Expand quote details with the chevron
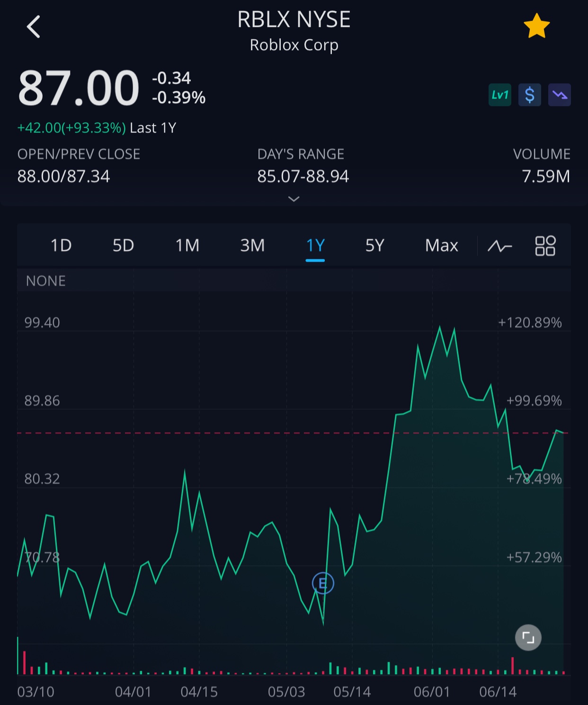The height and width of the screenshot is (705, 588). 294,199
